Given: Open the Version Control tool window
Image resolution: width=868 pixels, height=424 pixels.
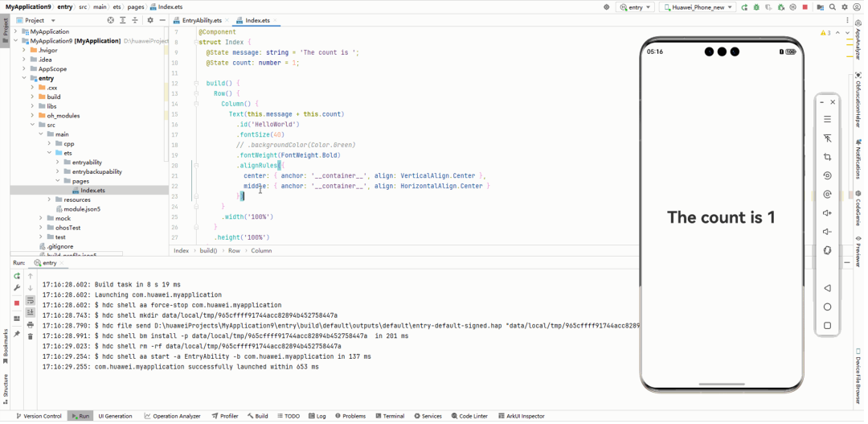Looking at the screenshot, I should (x=39, y=416).
